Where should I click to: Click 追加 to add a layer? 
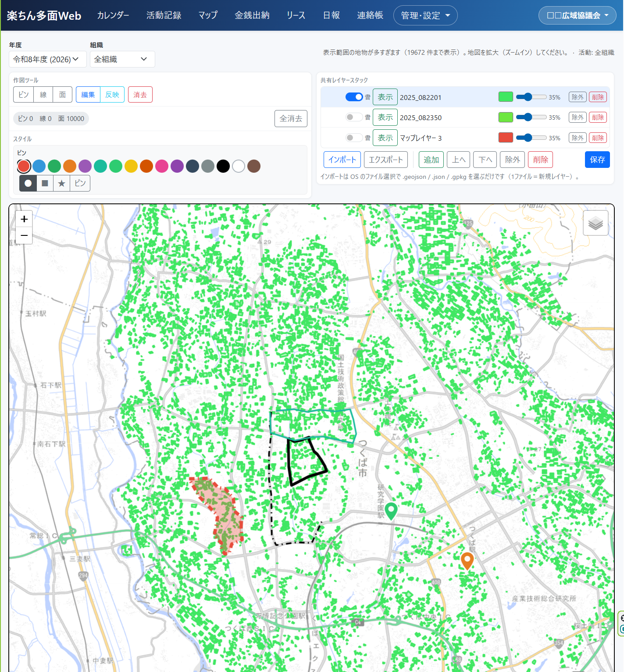click(x=431, y=160)
